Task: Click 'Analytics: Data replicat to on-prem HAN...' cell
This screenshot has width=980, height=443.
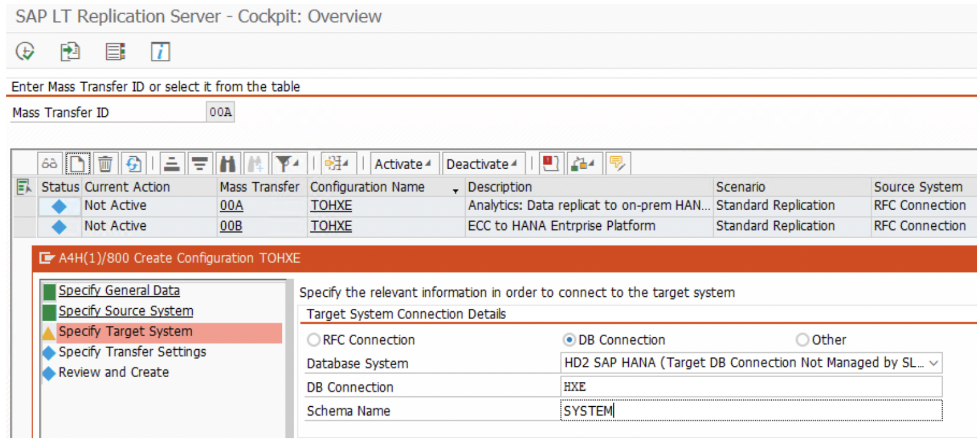Action: (x=588, y=205)
